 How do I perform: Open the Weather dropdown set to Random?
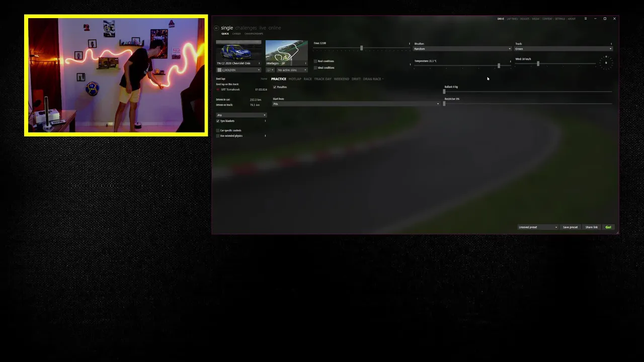(462, 49)
